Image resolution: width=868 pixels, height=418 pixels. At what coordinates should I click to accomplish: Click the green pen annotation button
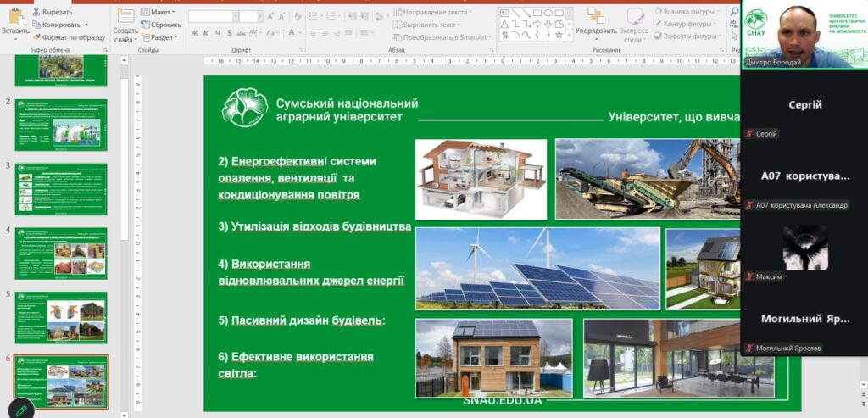(20, 409)
